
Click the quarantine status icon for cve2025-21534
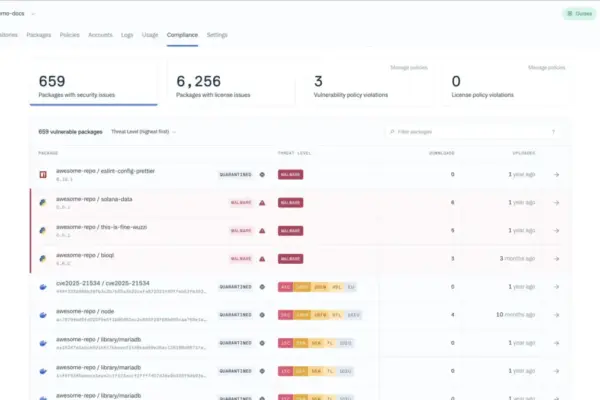(x=262, y=287)
